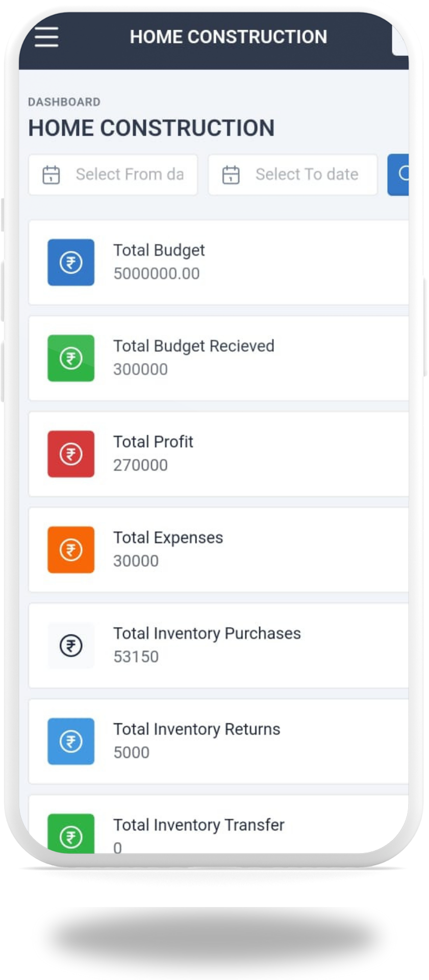This screenshot has height=980, width=429.
Task: Click the calendar icon in To date field
Action: 231,175
